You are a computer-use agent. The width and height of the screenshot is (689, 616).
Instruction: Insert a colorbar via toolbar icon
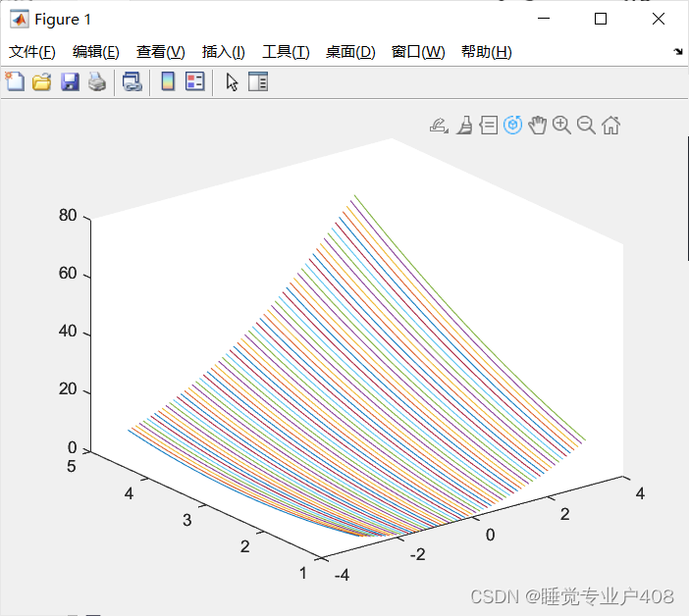pyautogui.click(x=168, y=81)
